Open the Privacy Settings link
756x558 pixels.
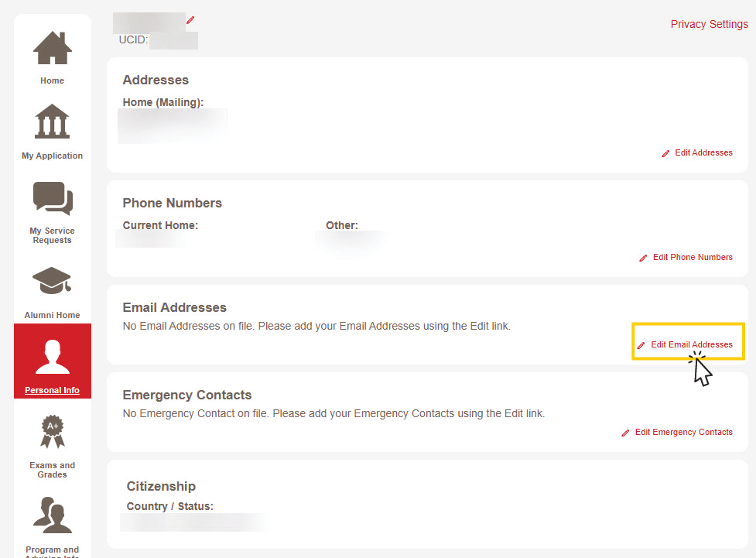pyautogui.click(x=709, y=24)
